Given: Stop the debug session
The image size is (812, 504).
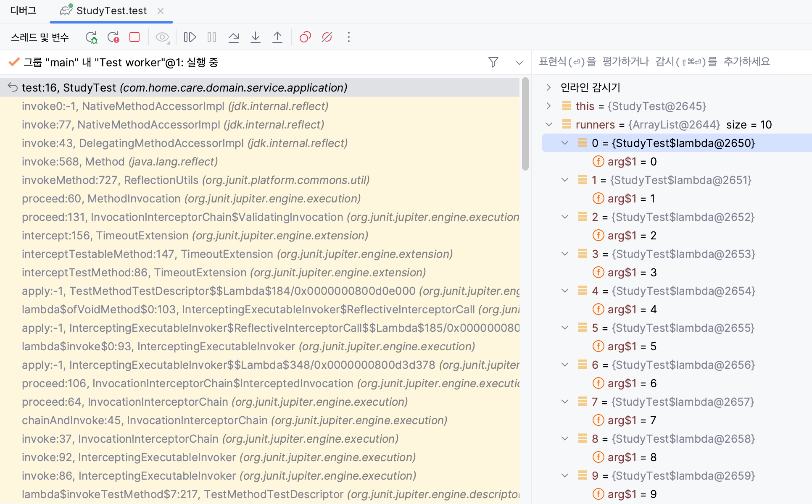Looking at the screenshot, I should (134, 37).
